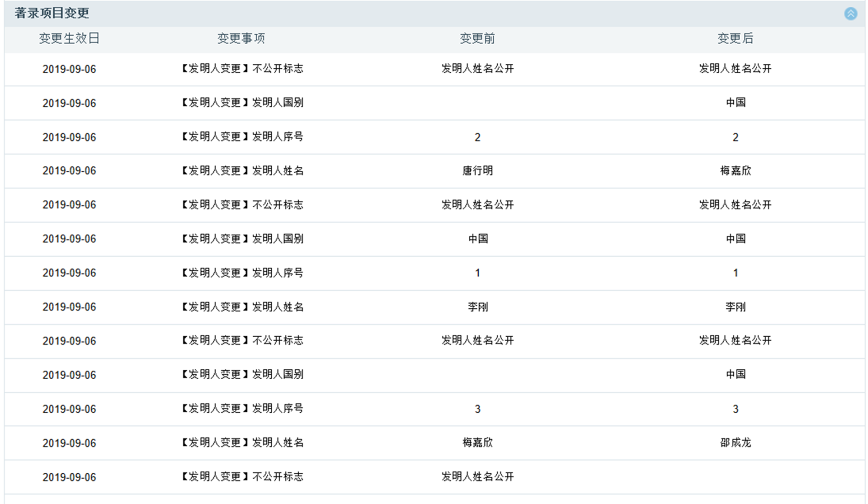Screen dimensions: 868x504
Task: Click the date in the last table row
Action: tap(69, 477)
